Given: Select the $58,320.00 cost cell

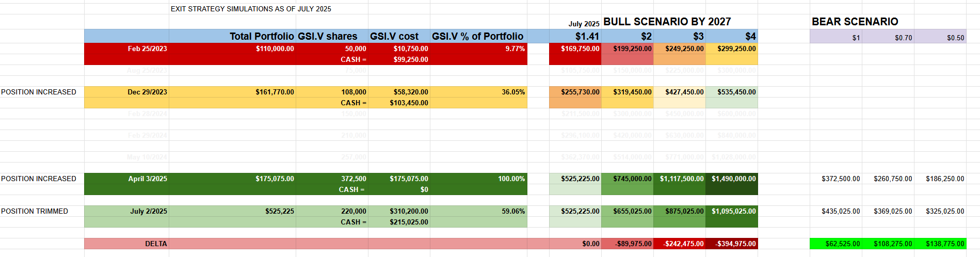Looking at the screenshot, I should (399, 92).
